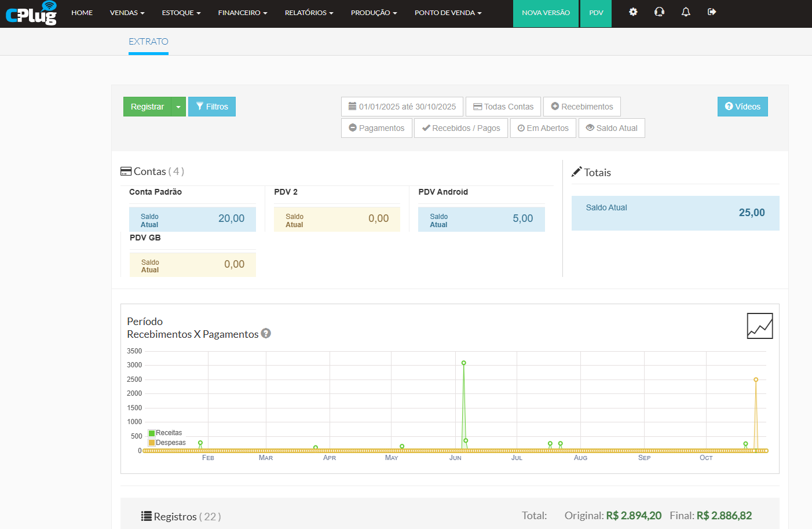Image resolution: width=812 pixels, height=529 pixels.
Task: Click the CPlug logo
Action: click(31, 13)
